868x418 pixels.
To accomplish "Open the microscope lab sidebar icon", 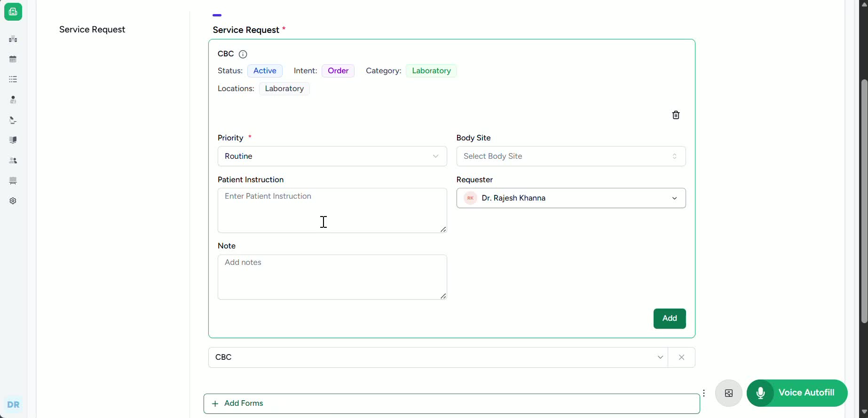I will coord(13,120).
